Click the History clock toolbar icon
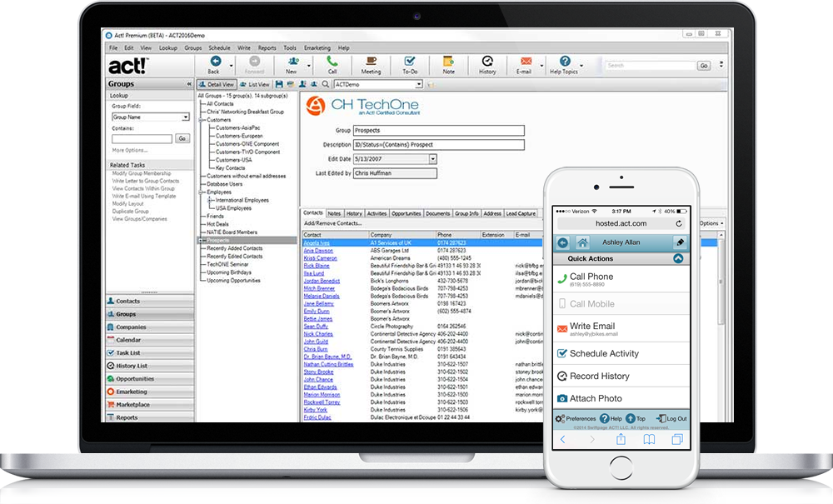 coord(487,62)
